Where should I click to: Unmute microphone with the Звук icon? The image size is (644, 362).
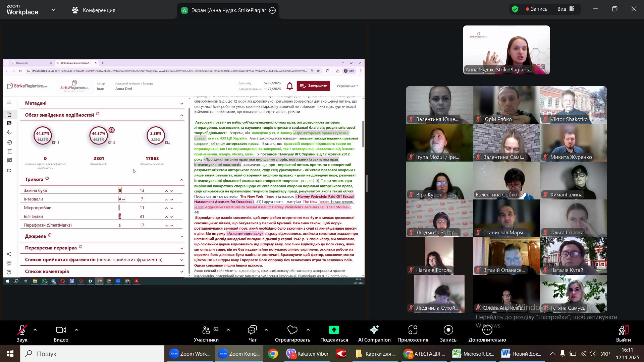[x=22, y=330]
